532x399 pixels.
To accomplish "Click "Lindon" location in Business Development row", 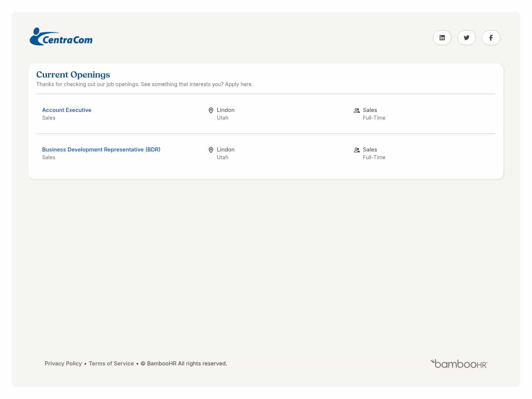I will click(x=226, y=150).
